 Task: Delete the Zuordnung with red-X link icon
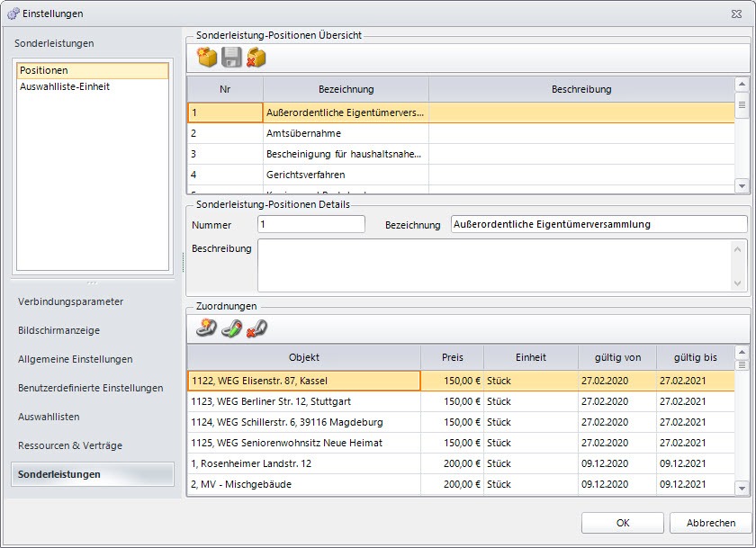pyautogui.click(x=256, y=328)
